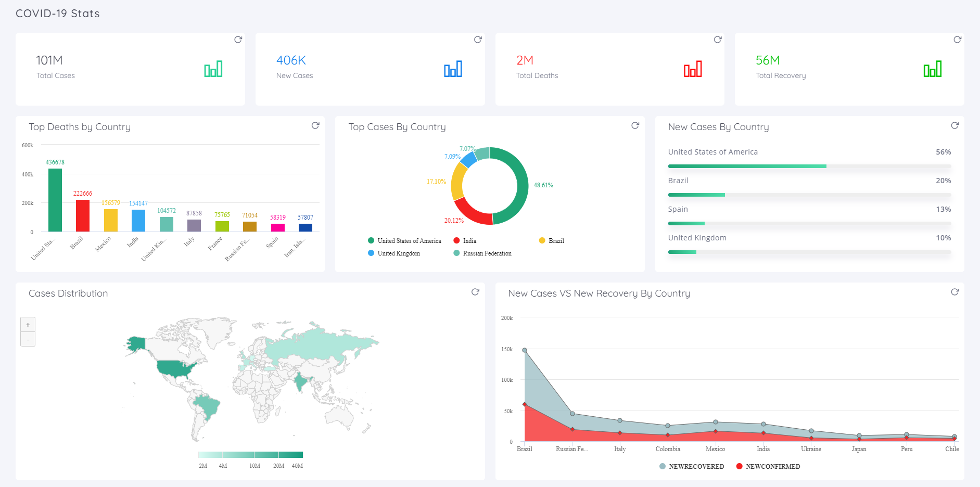Click the 2M total deaths value
Image resolution: width=980 pixels, height=487 pixels.
coord(525,60)
